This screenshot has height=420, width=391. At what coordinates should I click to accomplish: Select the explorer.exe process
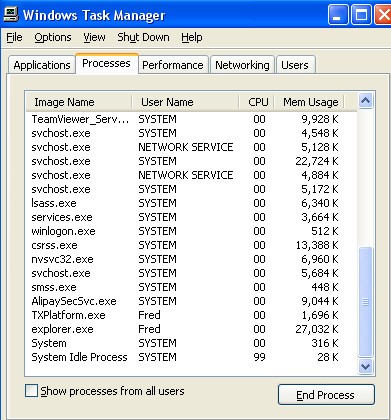pos(191,329)
